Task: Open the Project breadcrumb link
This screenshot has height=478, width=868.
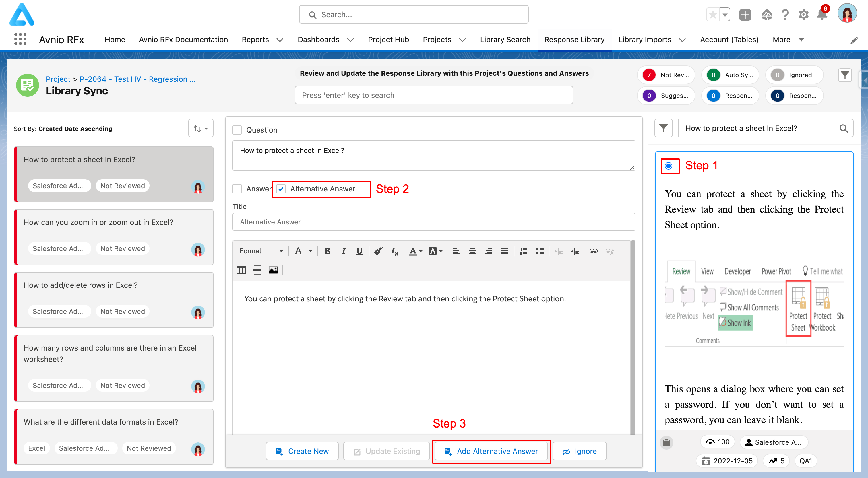Action: pyautogui.click(x=58, y=79)
